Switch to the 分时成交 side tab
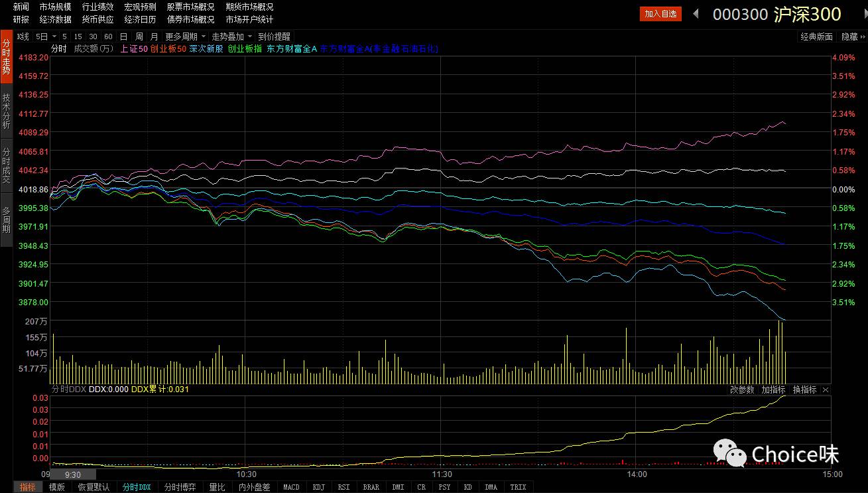The width and height of the screenshot is (868, 493). coord(6,166)
